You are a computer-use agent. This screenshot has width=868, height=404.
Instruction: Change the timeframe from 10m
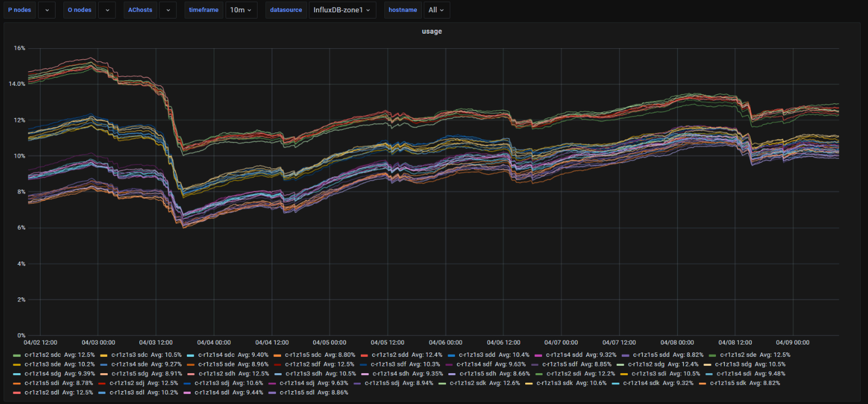click(241, 10)
